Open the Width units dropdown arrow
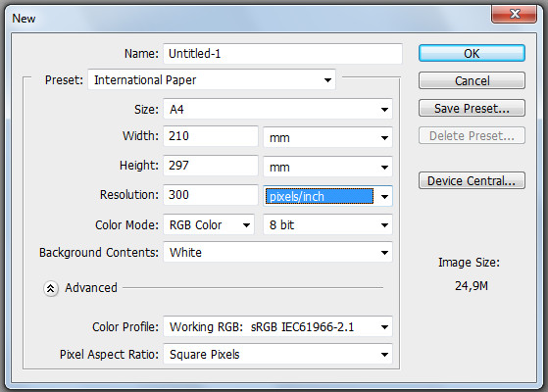This screenshot has height=392, width=548. coord(384,137)
